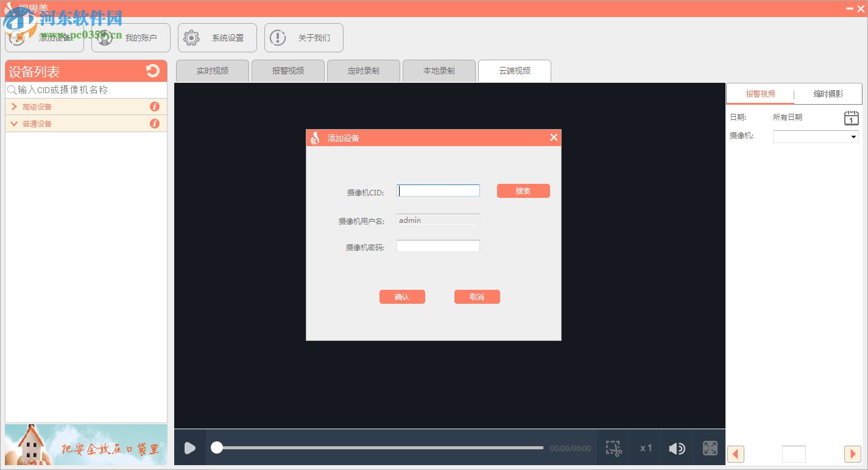Click the 关于我们 About Us icon
This screenshot has width=868, height=470.
click(278, 38)
